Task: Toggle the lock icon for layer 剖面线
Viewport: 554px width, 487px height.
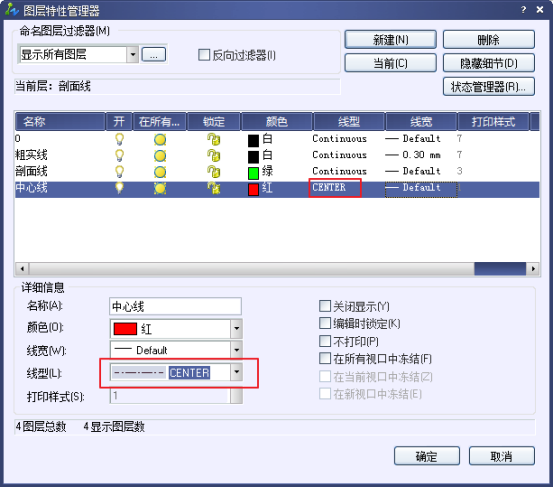Action: pos(213,172)
